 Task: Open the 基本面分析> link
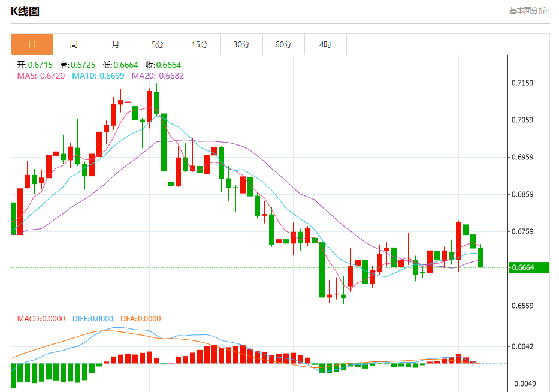pyautogui.click(x=530, y=11)
